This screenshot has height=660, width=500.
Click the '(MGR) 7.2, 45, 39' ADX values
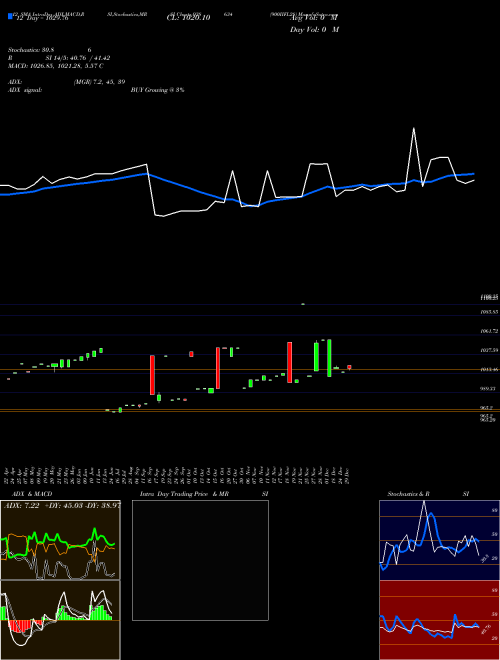(x=99, y=82)
